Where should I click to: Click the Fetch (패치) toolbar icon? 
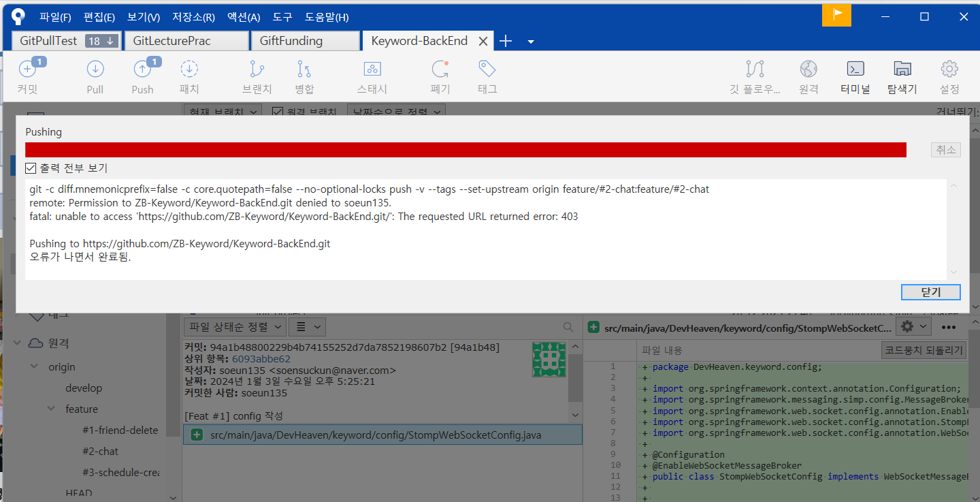[x=189, y=69]
